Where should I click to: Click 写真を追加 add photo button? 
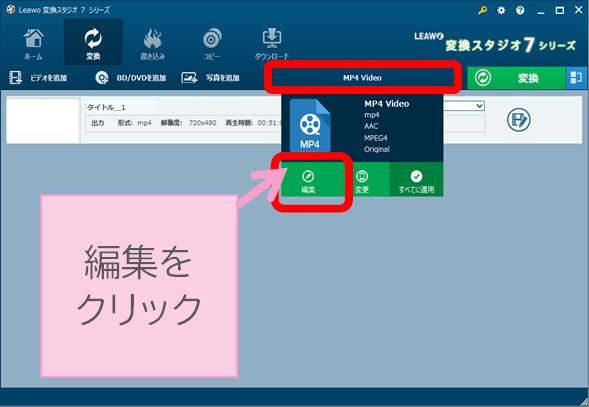pyautogui.click(x=210, y=78)
